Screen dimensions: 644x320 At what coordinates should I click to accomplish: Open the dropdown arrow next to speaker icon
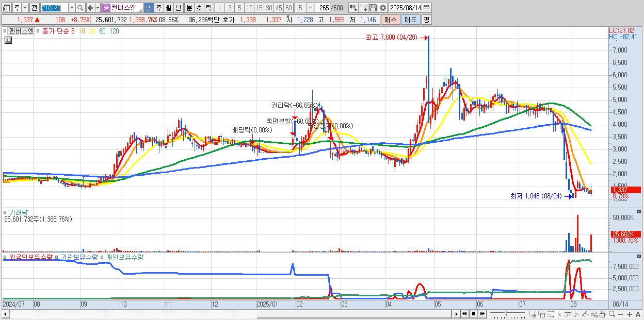(x=98, y=8)
